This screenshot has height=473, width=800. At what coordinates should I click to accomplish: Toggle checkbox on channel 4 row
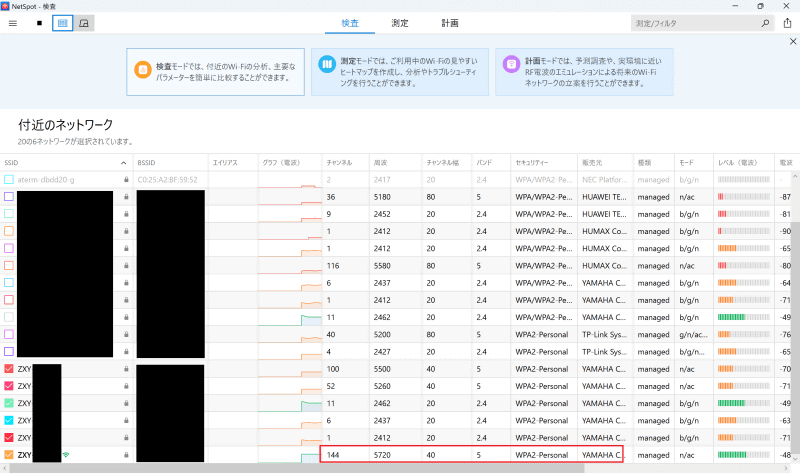click(9, 352)
